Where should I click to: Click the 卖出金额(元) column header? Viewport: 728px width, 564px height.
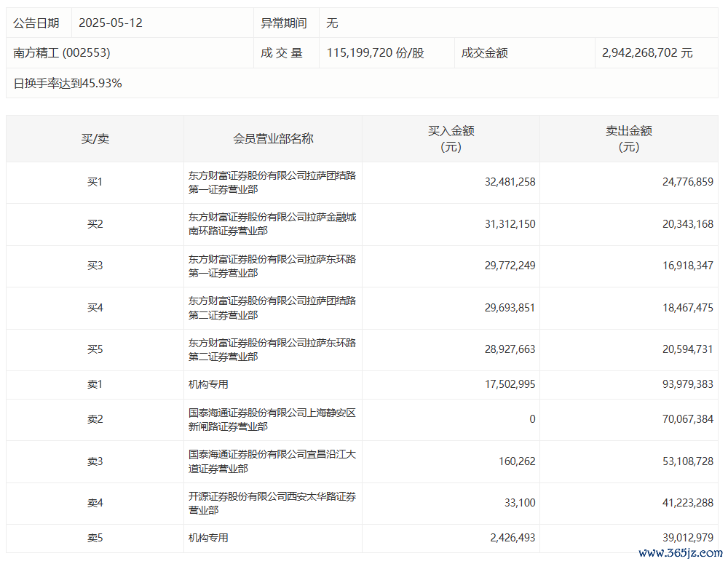[629, 139]
